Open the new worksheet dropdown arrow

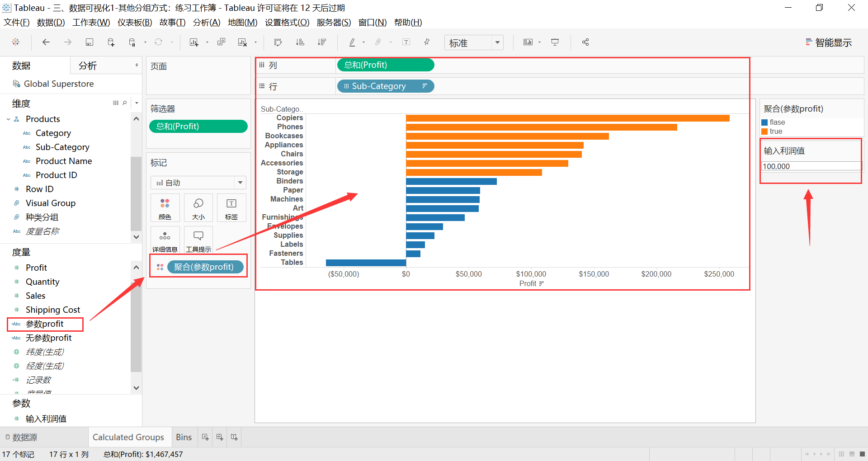coord(207,42)
